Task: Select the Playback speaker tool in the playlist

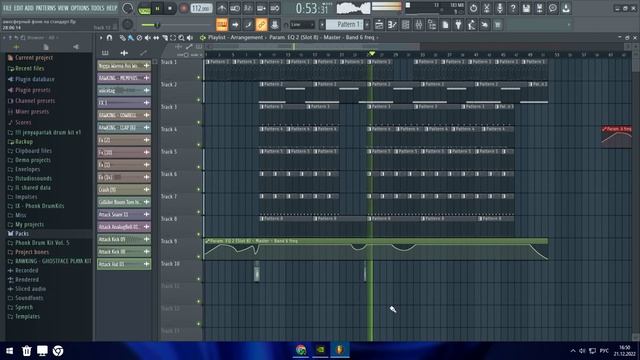Action: point(190,38)
